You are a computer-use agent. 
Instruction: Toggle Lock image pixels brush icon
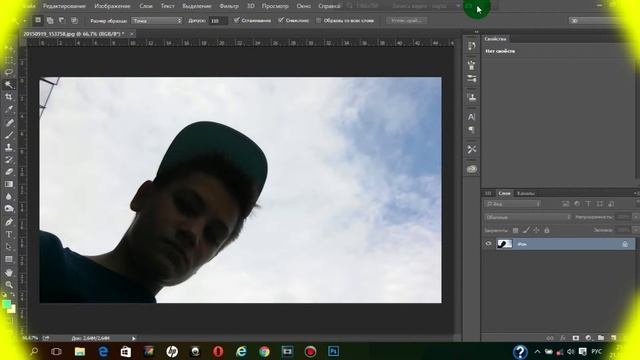[x=526, y=231]
